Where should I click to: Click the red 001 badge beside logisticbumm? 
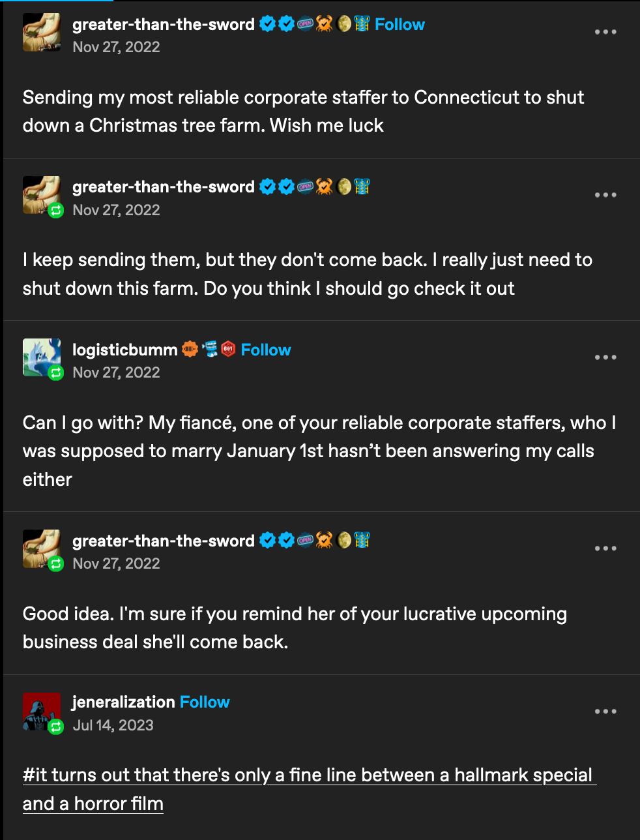coord(228,350)
